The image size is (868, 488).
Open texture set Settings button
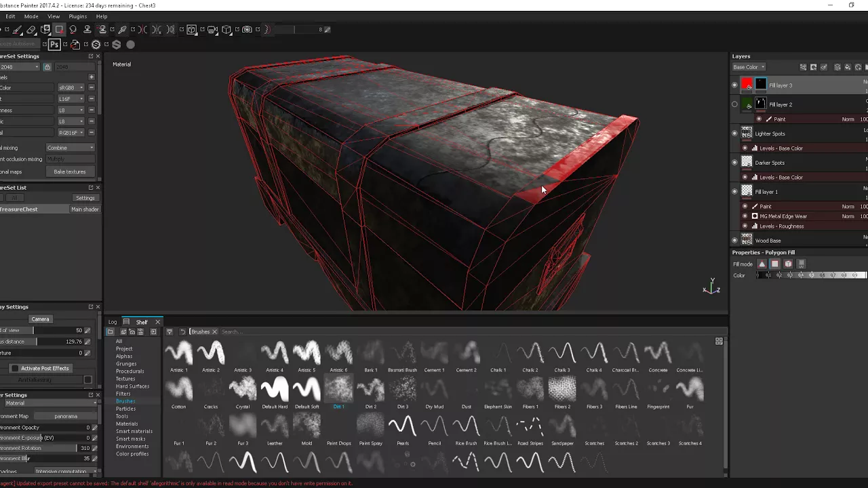click(x=85, y=198)
